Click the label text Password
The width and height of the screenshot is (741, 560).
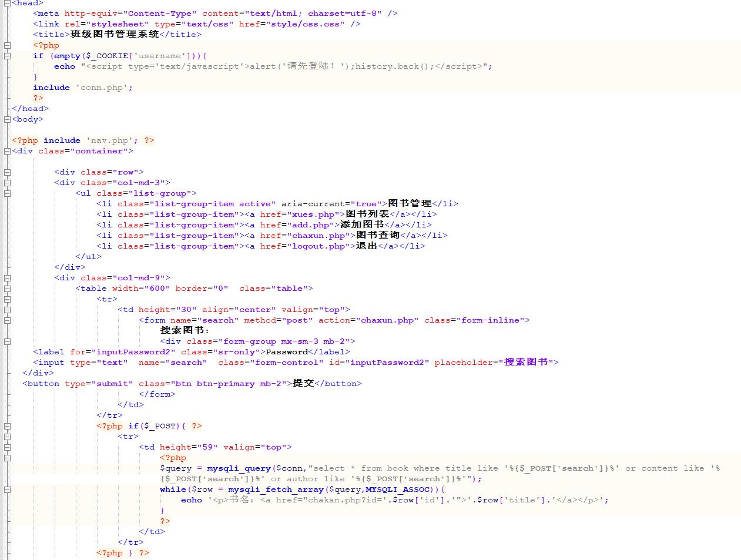pyautogui.click(x=287, y=352)
